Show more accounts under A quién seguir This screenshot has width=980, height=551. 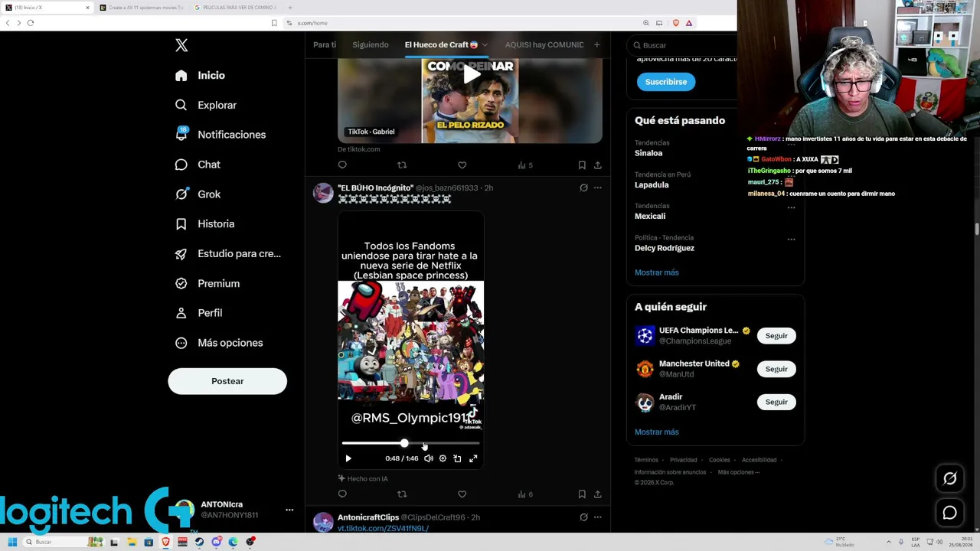click(x=657, y=432)
